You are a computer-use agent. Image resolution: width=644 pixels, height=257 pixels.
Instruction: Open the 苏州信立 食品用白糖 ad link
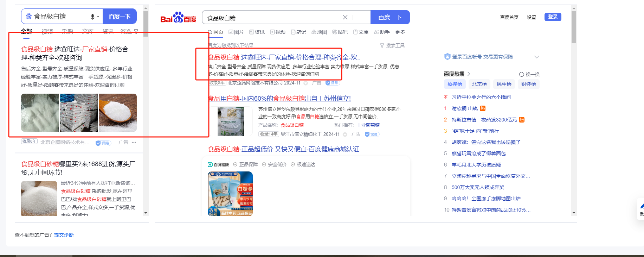coord(279,99)
